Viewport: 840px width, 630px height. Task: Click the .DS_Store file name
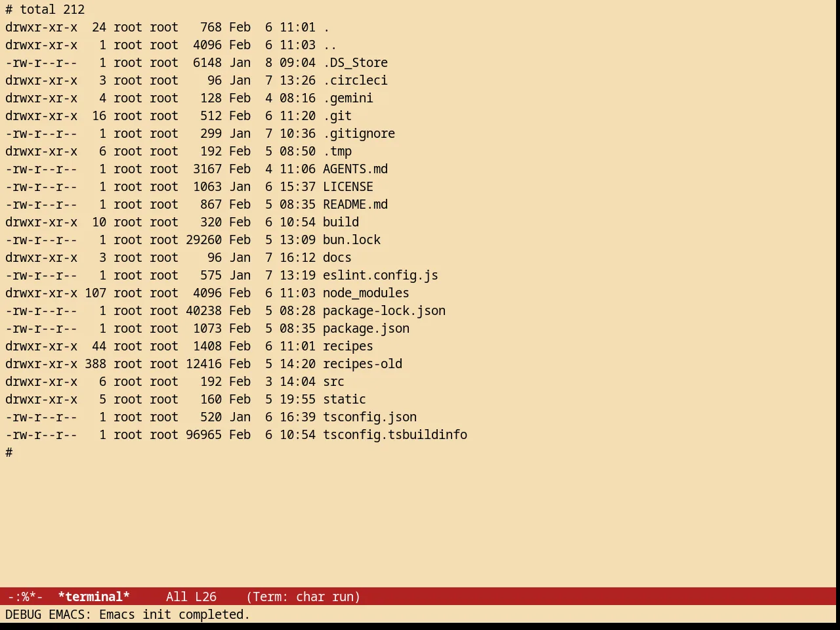click(x=355, y=62)
